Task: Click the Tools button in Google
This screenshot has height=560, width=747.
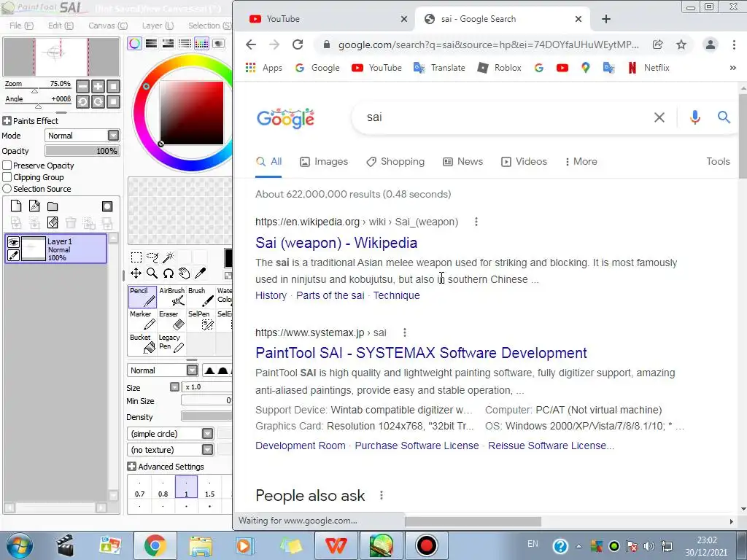Action: [718, 161]
